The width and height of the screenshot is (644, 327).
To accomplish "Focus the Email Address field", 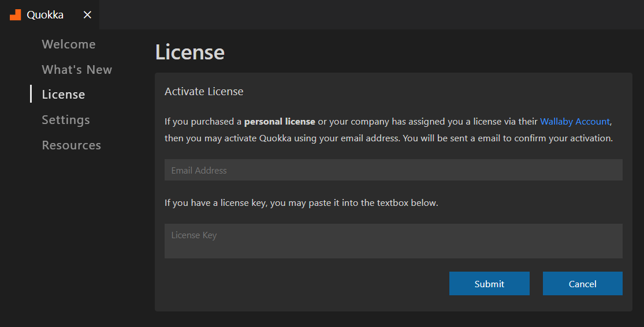I will [393, 170].
